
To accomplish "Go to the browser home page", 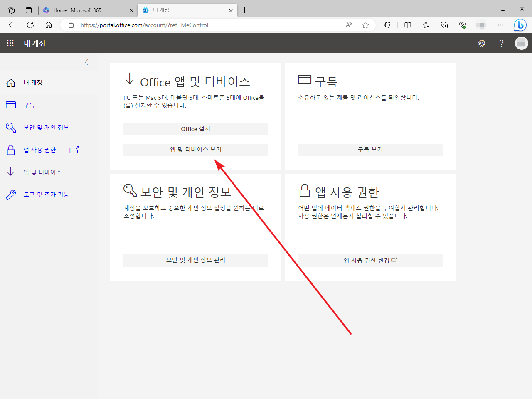I will [49, 25].
